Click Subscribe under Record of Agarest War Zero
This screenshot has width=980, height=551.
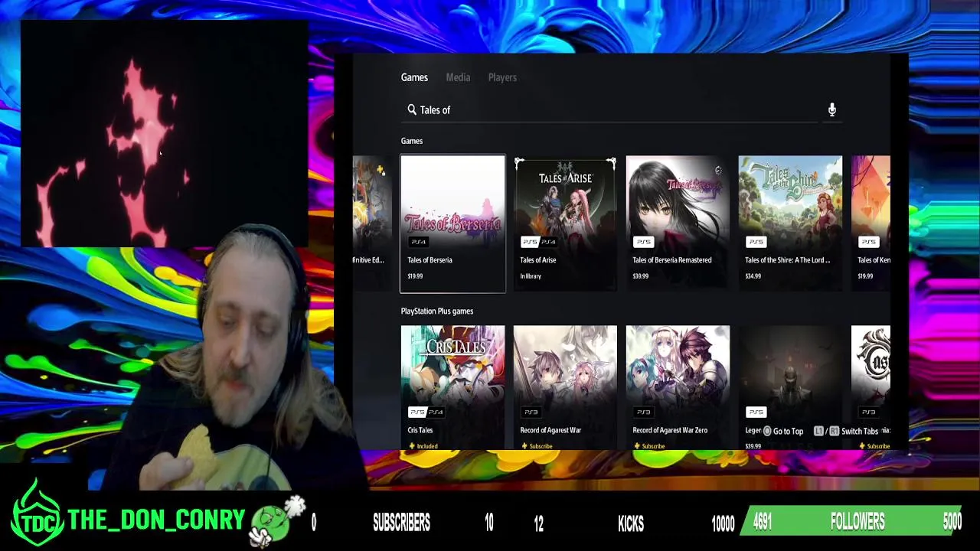pos(653,446)
